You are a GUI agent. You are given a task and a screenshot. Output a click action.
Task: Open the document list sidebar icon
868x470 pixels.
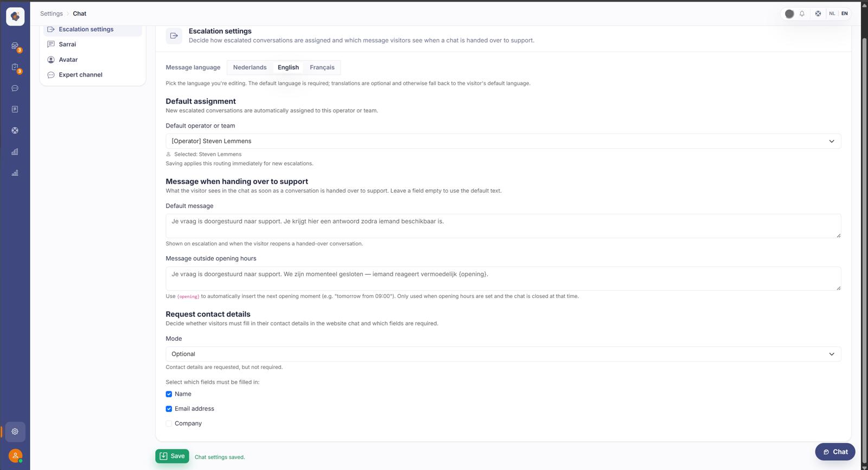(15, 110)
